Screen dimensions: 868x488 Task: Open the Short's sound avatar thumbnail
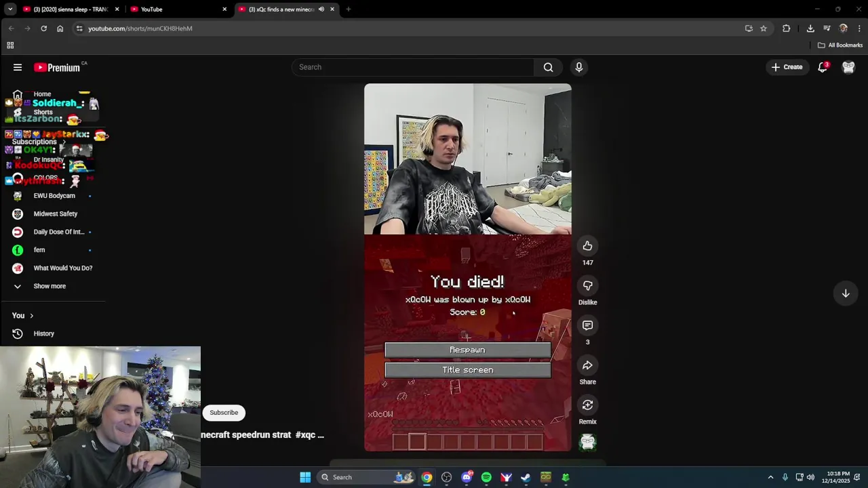click(587, 442)
